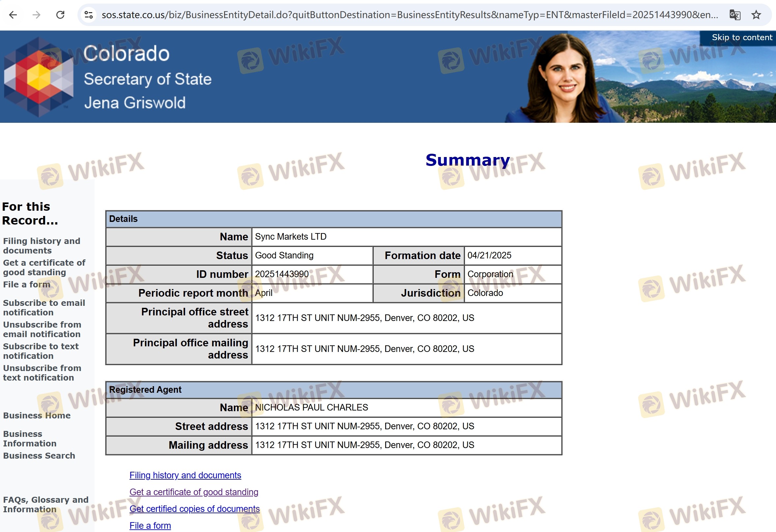776x532 pixels.
Task: Open FAQs, Glossary and Information
Action: (x=46, y=504)
